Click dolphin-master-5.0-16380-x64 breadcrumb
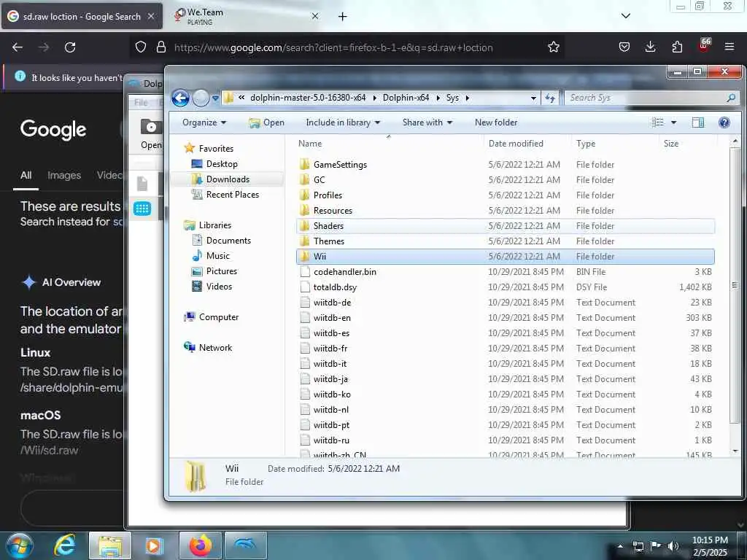The width and height of the screenshot is (747, 560). point(308,98)
